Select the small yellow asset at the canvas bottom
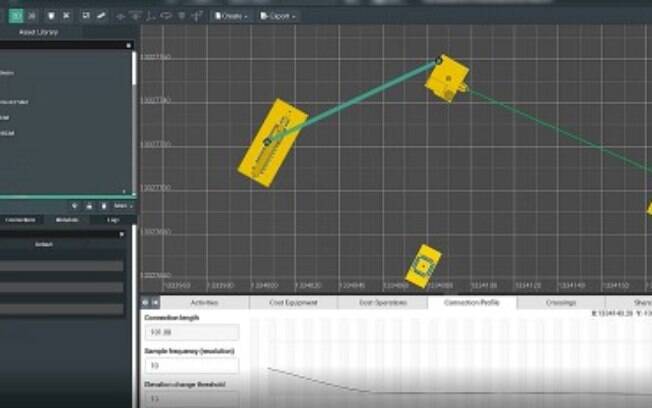Screen dimensions: 652x408 [423, 266]
